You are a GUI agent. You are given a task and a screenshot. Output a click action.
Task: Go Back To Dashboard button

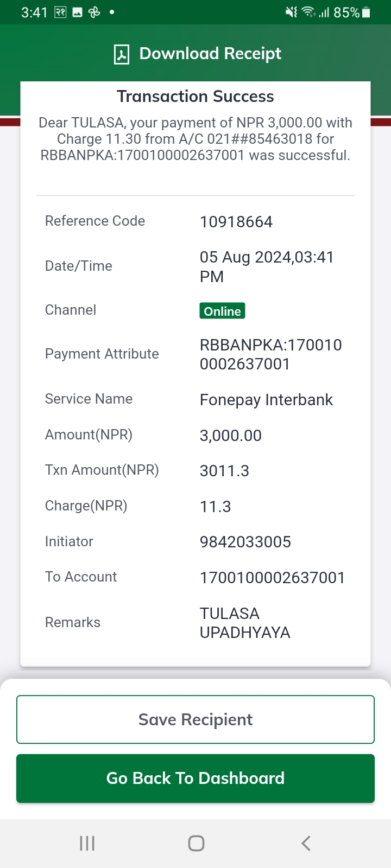pos(195,778)
